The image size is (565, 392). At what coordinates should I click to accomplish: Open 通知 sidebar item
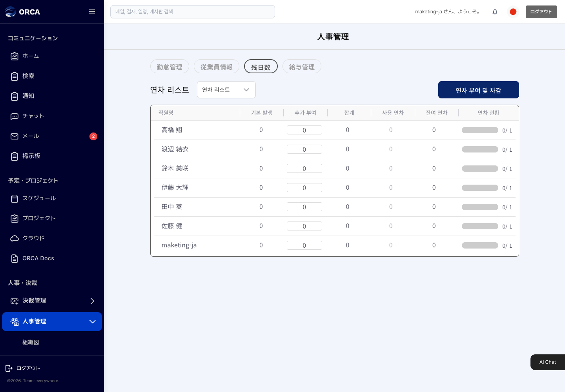point(52,96)
